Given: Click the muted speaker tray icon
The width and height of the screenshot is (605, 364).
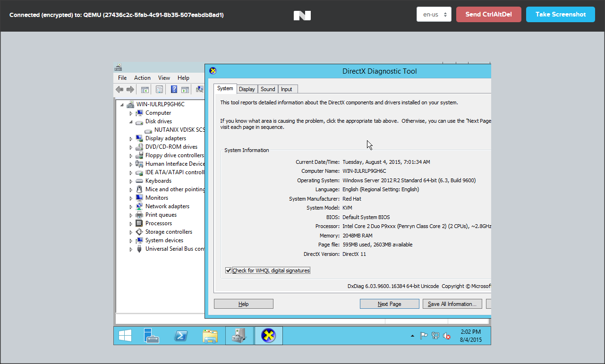Looking at the screenshot, I should [447, 336].
